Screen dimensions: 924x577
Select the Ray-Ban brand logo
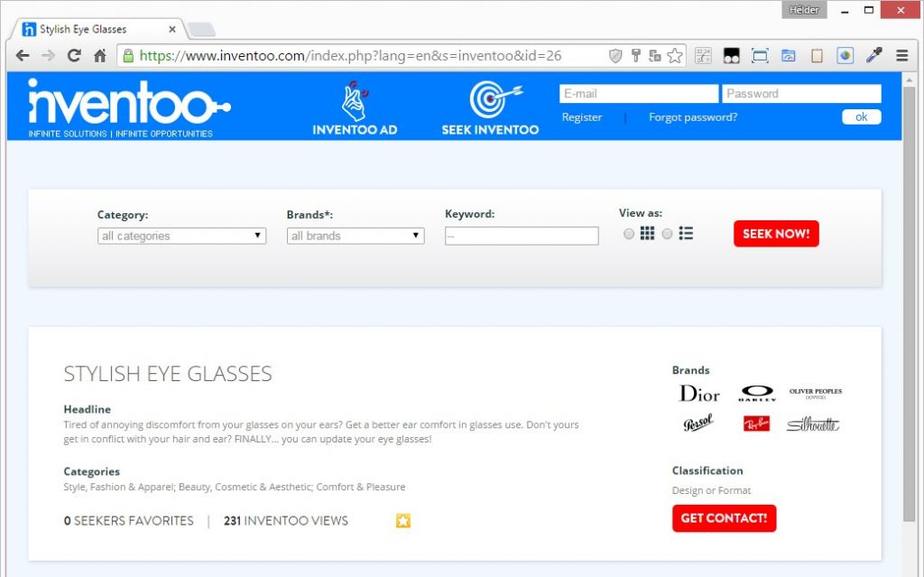756,423
